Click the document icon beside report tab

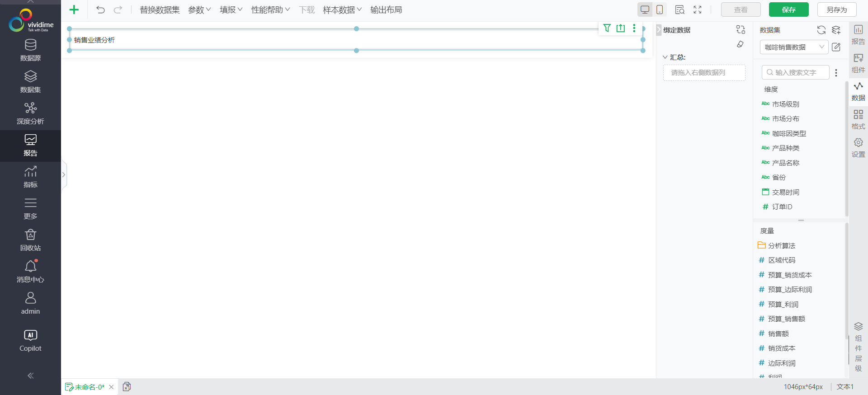(x=127, y=386)
